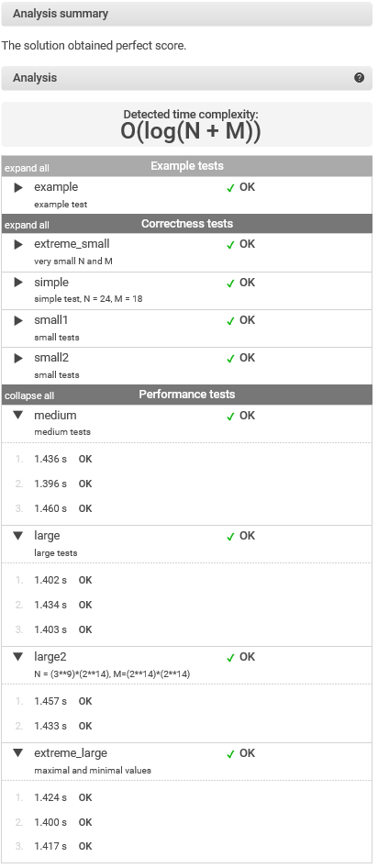
Task: Click collapse all in Performance tests header
Action: point(29,396)
